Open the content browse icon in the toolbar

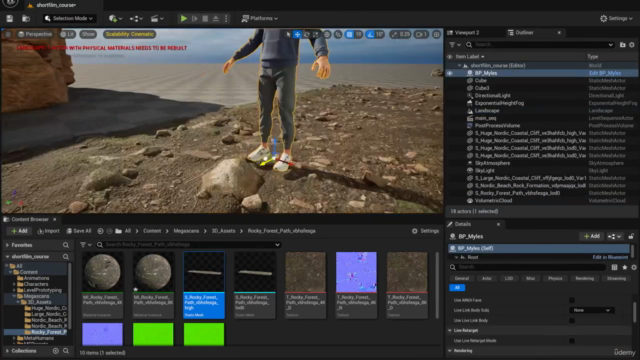(x=26, y=18)
